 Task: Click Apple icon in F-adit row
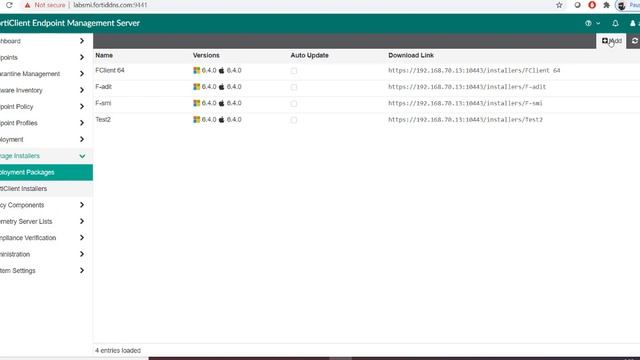[x=222, y=87]
